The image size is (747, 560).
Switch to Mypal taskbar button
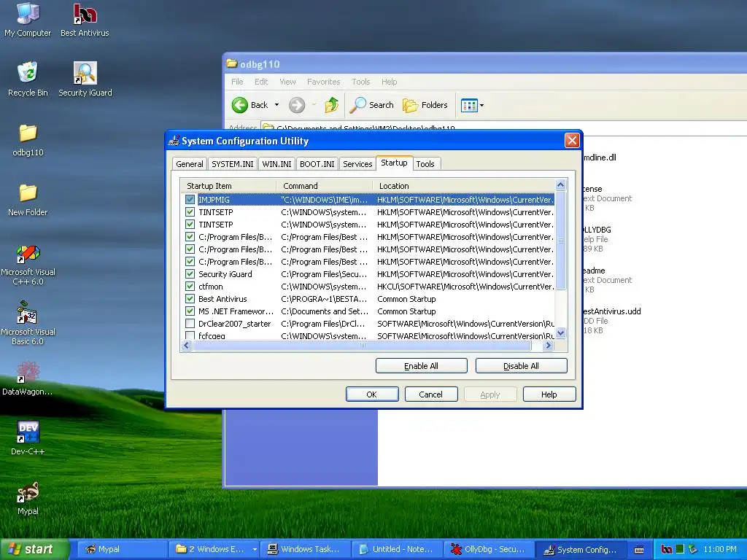tap(122, 549)
